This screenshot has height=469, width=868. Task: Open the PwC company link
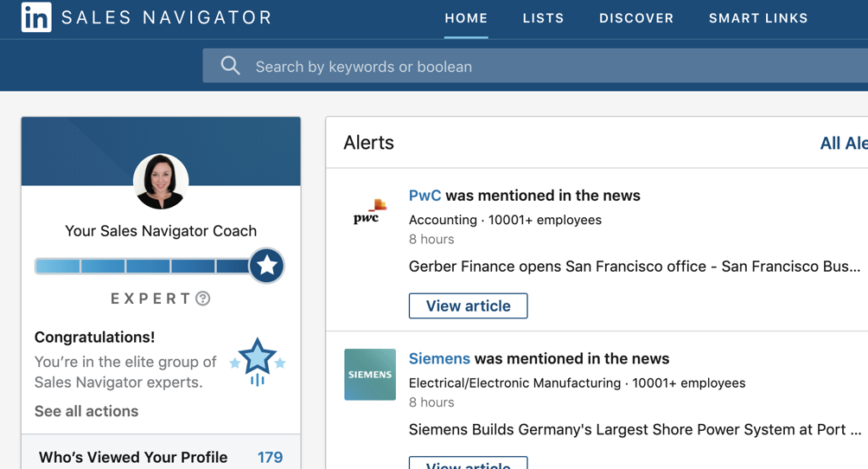[424, 196]
